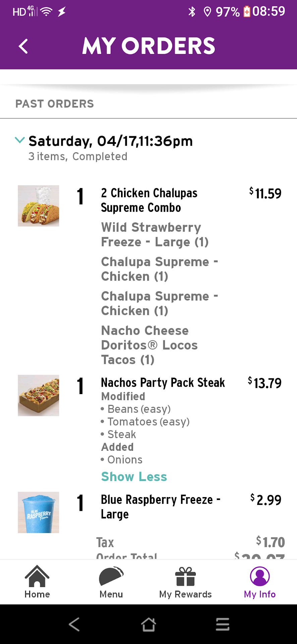This screenshot has width=297, height=644.
Task: Tap the battery charging status icon
Action: coord(247,12)
